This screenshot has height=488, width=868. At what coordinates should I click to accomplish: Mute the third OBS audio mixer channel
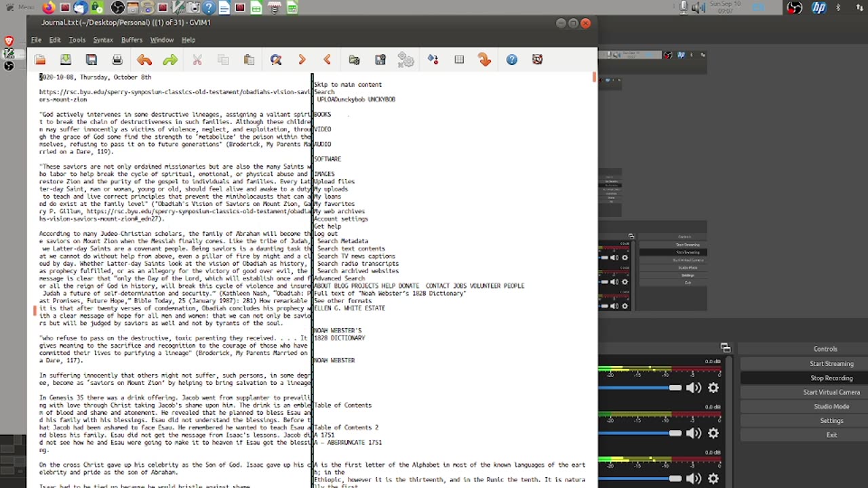[693, 479]
